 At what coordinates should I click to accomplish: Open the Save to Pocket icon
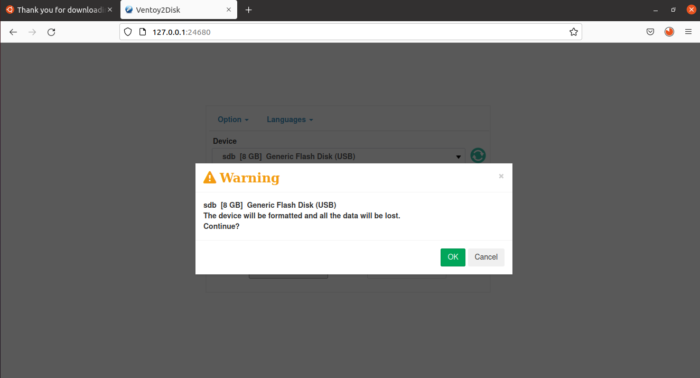(650, 32)
